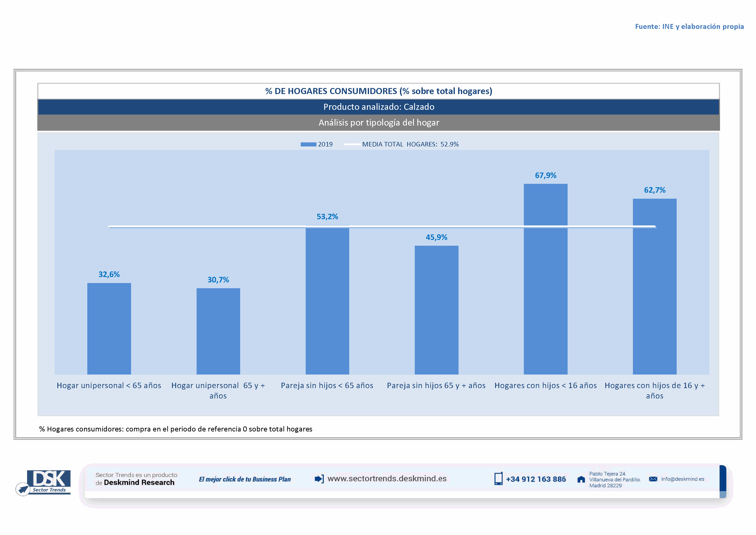756x535 pixels.
Task: Click the +34 912 163 886 phone number
Action: (x=536, y=479)
